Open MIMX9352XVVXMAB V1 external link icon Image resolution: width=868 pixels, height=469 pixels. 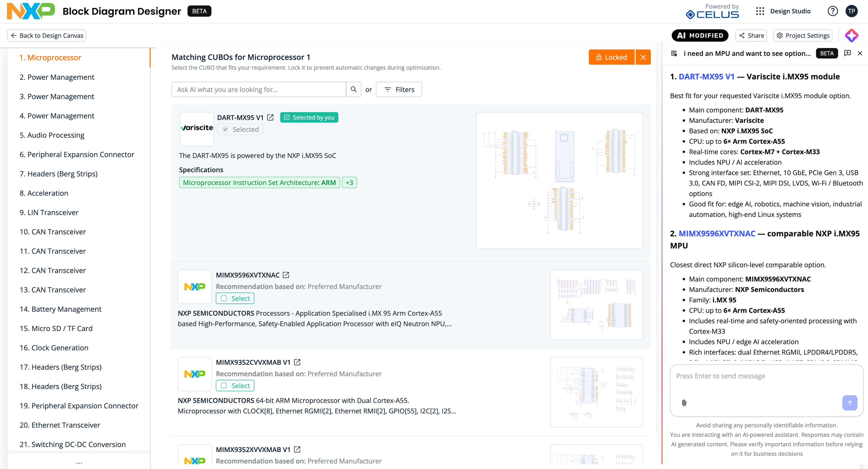click(297, 449)
